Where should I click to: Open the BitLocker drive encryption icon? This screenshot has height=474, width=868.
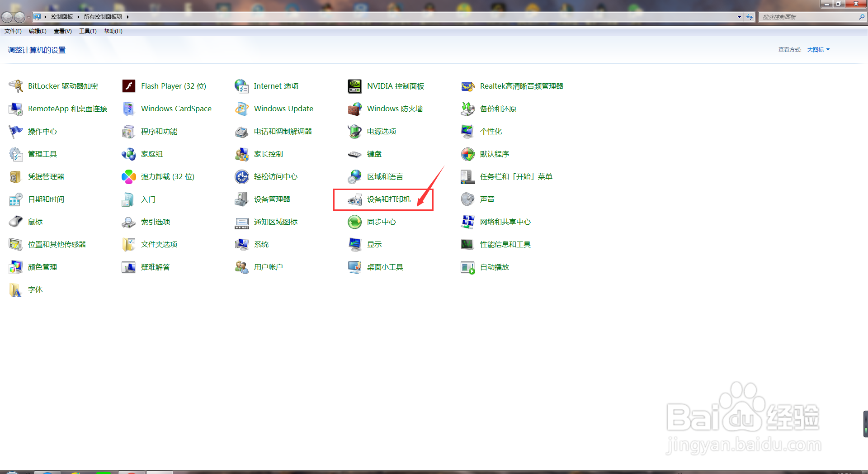(x=16, y=86)
